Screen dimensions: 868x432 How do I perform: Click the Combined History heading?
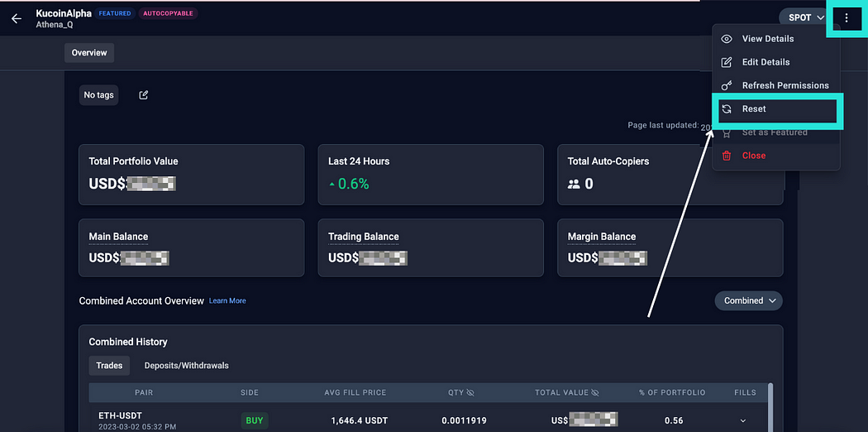[x=128, y=342]
